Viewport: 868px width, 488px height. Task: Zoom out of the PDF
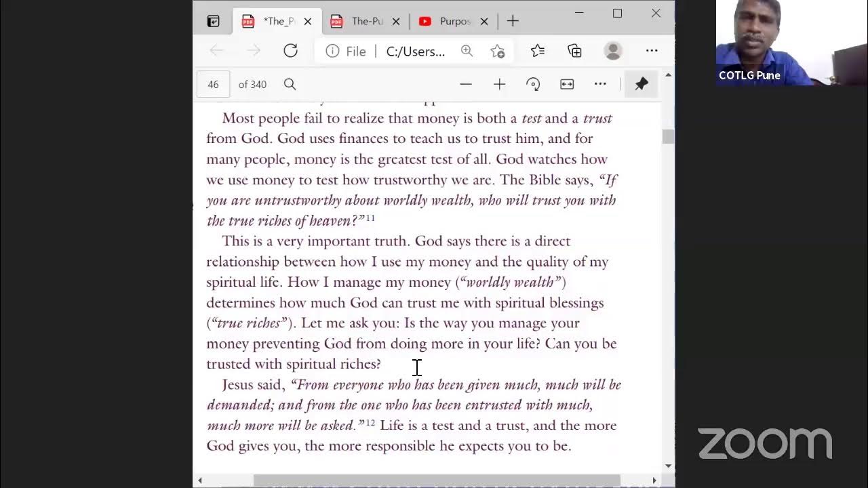coord(465,84)
